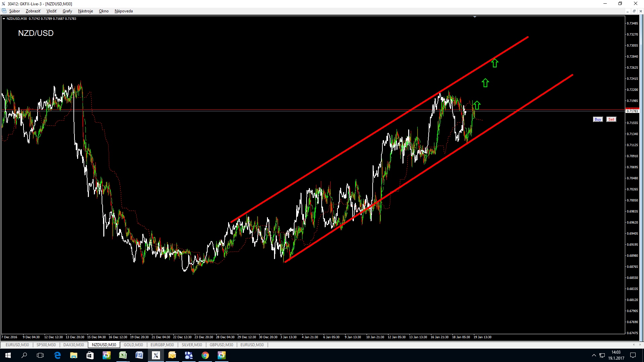Click the red Sell button
The height and width of the screenshot is (362, 644).
(611, 119)
